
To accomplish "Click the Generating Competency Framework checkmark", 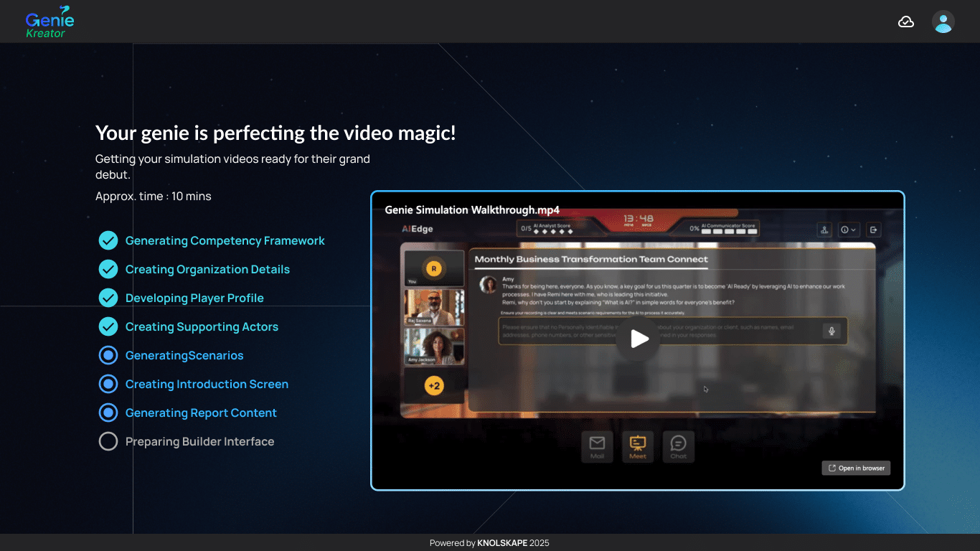I will (x=108, y=240).
